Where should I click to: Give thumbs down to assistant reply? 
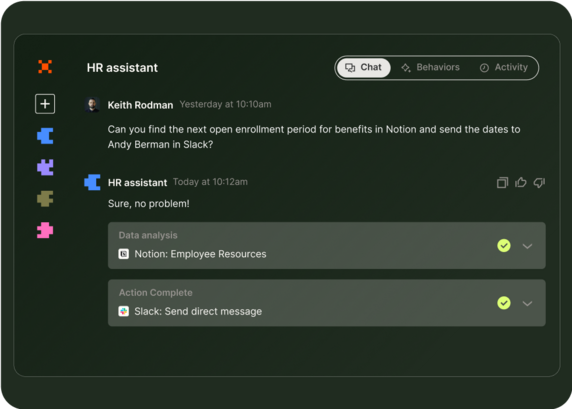pyautogui.click(x=539, y=182)
